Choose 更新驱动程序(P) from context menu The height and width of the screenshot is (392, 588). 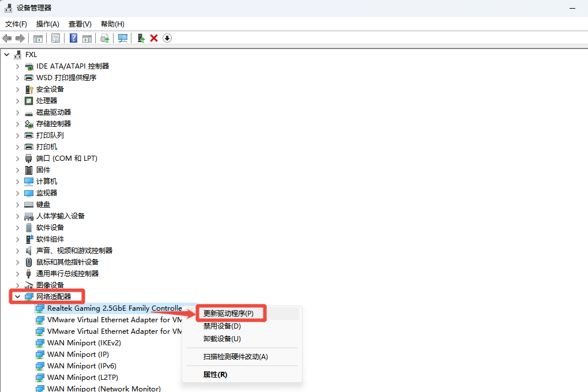(242, 313)
